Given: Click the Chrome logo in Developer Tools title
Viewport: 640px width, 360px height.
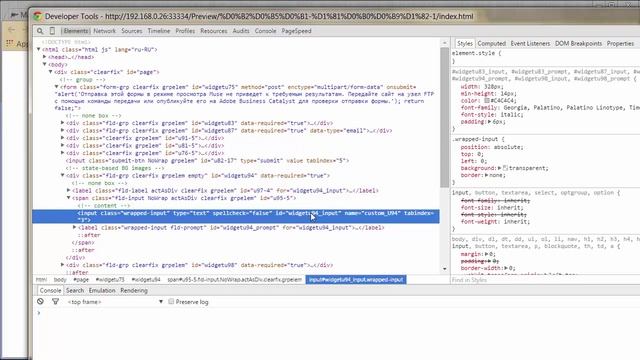Looking at the screenshot, I should (38, 16).
